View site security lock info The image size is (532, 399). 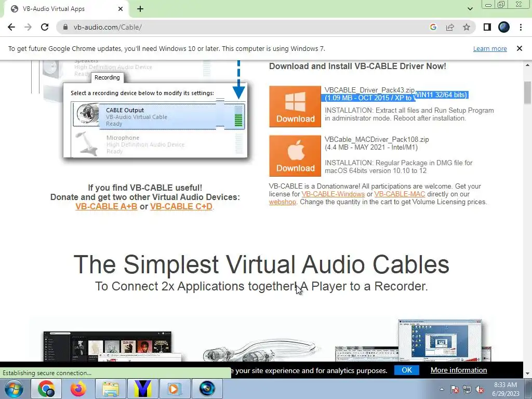[x=65, y=27]
